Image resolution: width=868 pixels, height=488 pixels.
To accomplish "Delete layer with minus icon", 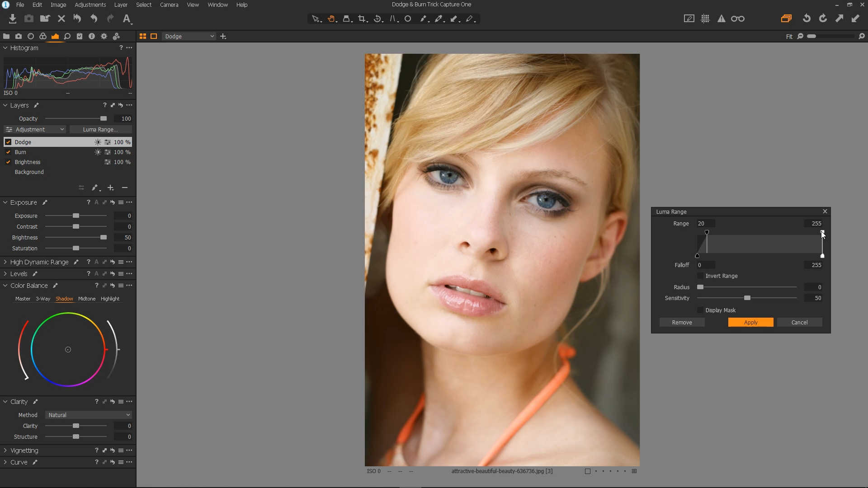I will click(125, 188).
